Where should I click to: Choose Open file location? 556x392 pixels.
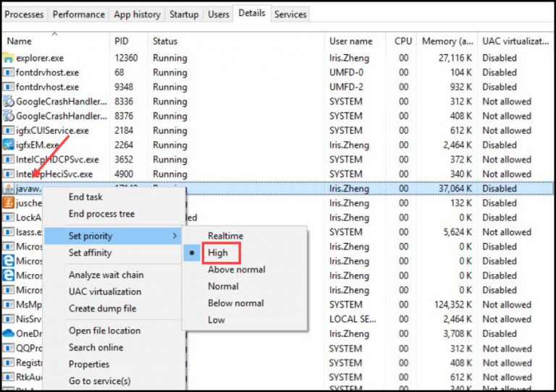pyautogui.click(x=104, y=331)
